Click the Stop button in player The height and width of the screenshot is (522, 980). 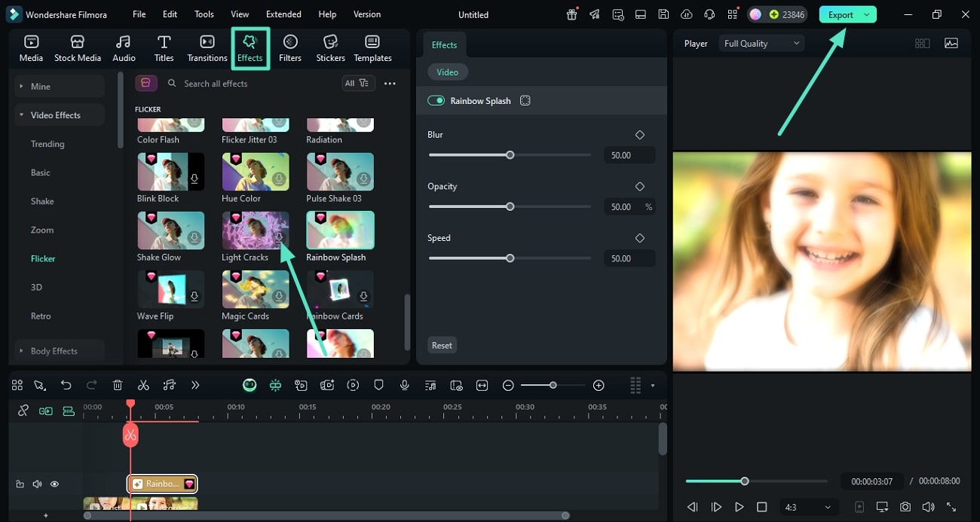[761, 507]
